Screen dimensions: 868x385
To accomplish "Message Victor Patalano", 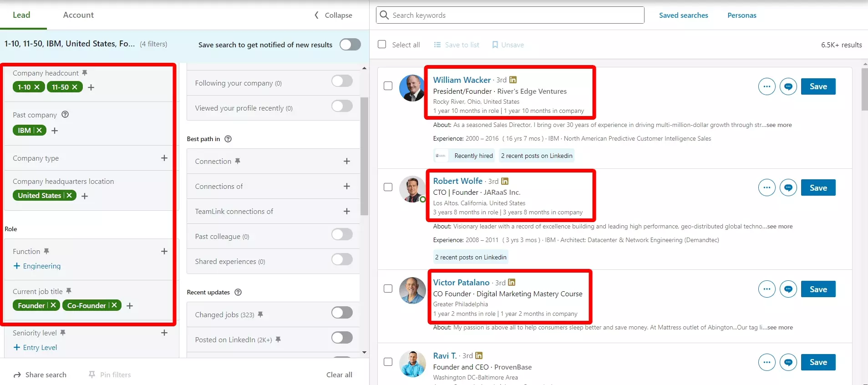I will pyautogui.click(x=788, y=289).
